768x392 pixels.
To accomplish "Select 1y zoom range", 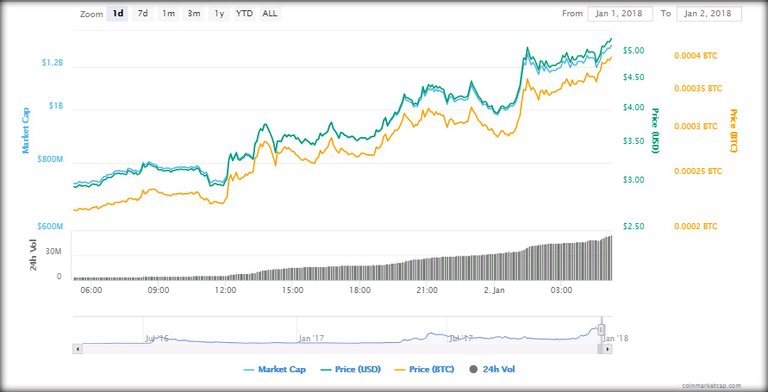I will pos(219,14).
